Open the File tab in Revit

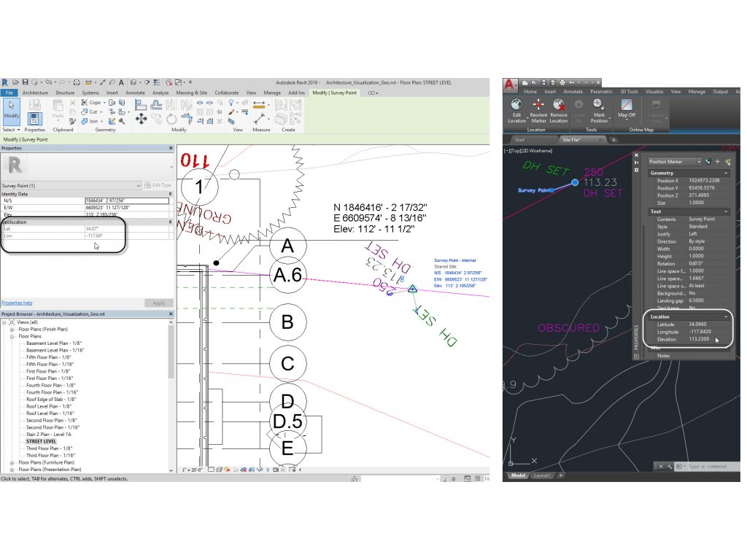9,93
